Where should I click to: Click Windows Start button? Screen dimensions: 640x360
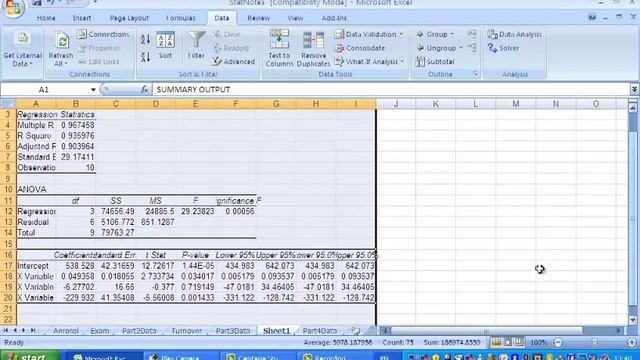pos(29,356)
